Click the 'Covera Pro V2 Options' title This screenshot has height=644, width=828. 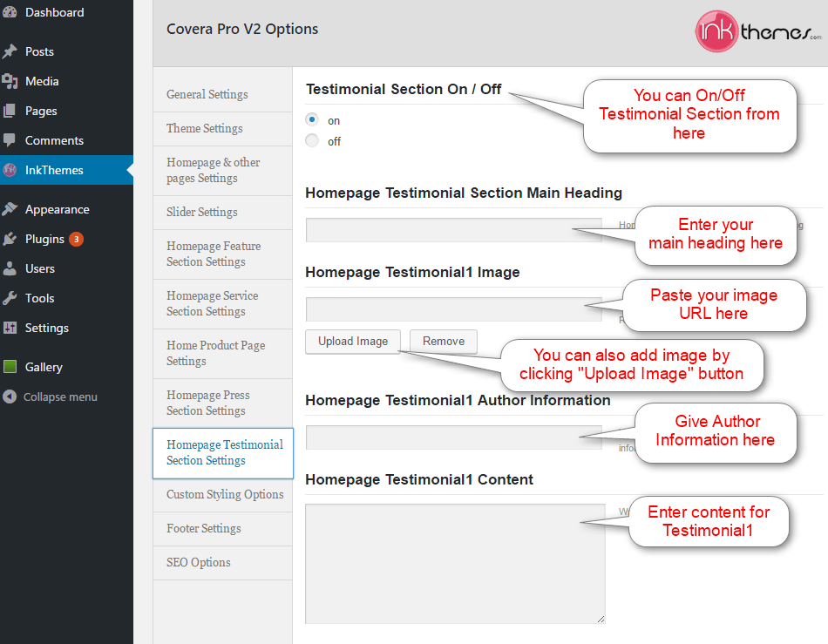tap(242, 29)
